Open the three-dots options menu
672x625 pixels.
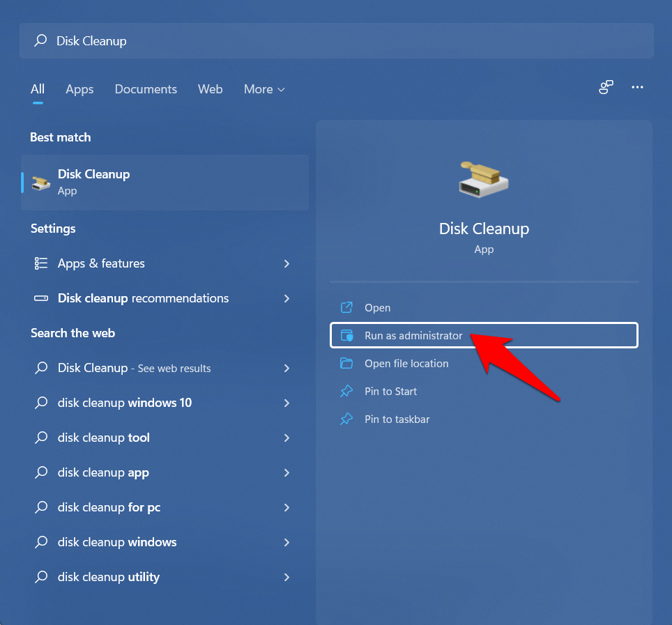637,88
